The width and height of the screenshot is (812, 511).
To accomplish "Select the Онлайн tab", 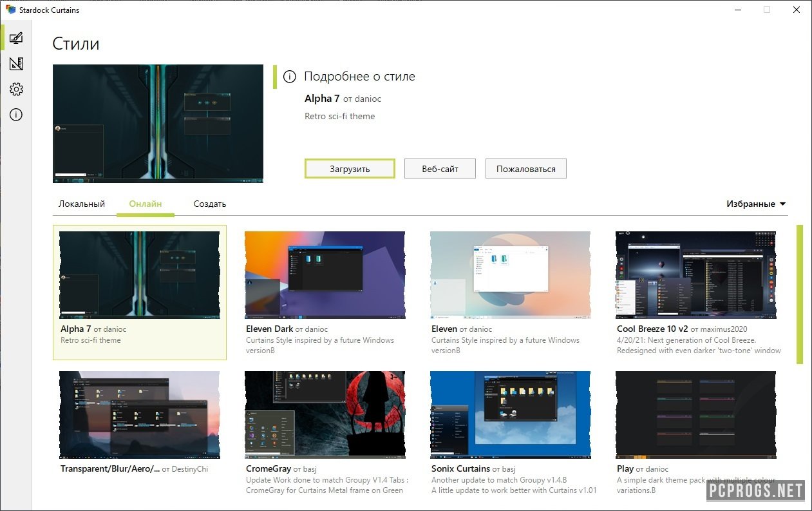I will 146,204.
